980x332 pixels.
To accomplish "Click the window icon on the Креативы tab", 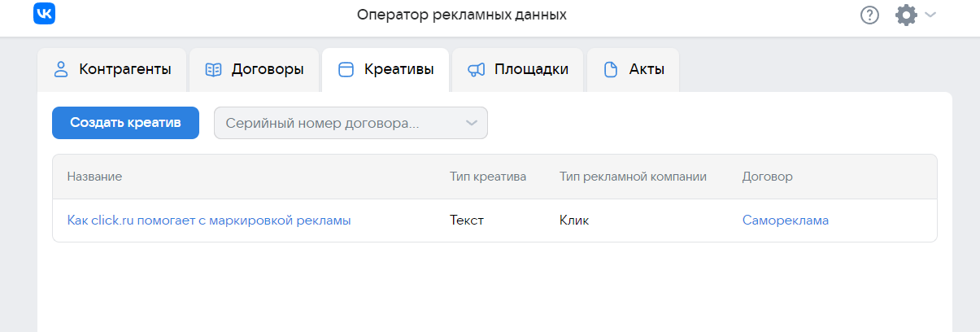I will (346, 69).
